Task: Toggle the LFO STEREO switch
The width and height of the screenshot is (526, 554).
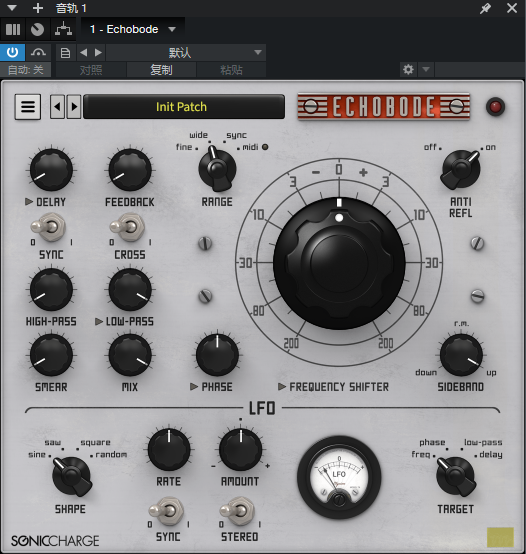Action: 238,511
